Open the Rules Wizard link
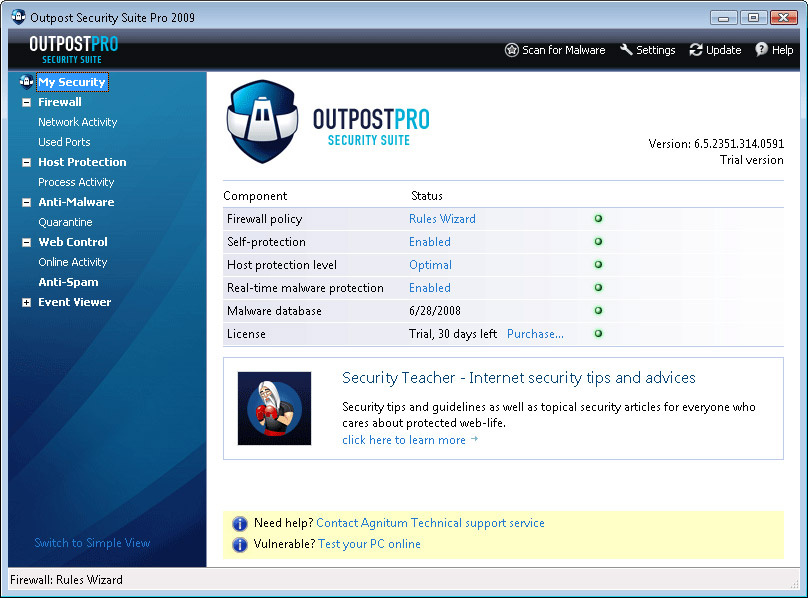 (442, 219)
